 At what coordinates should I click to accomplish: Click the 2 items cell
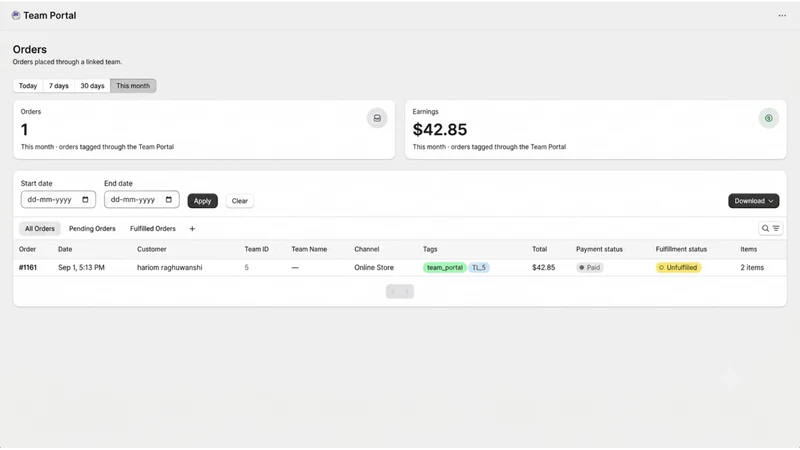coord(752,267)
